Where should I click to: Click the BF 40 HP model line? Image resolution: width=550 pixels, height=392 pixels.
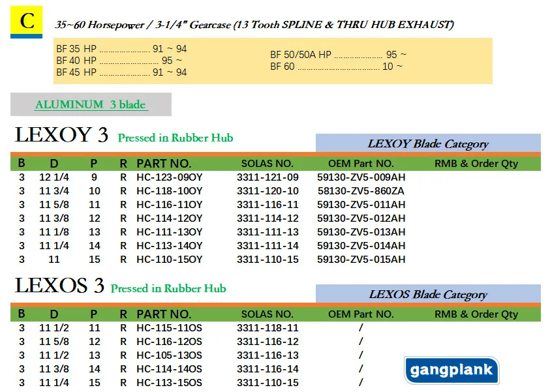coord(119,61)
